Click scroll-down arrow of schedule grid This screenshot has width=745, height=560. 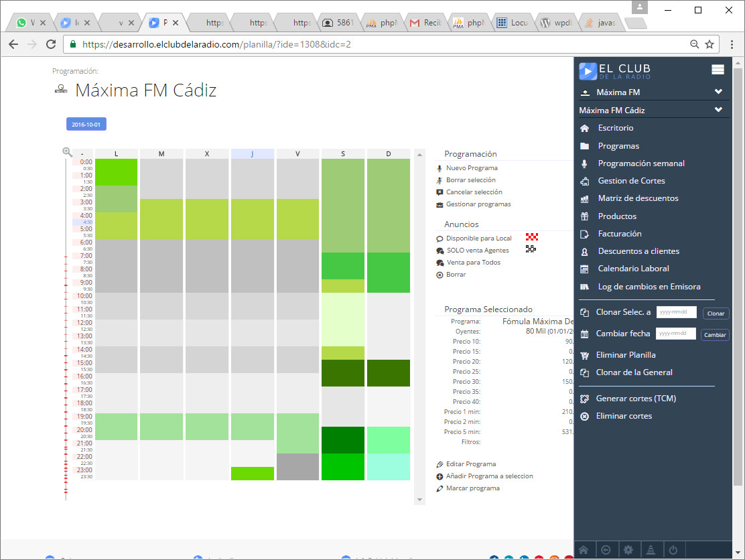click(x=419, y=500)
